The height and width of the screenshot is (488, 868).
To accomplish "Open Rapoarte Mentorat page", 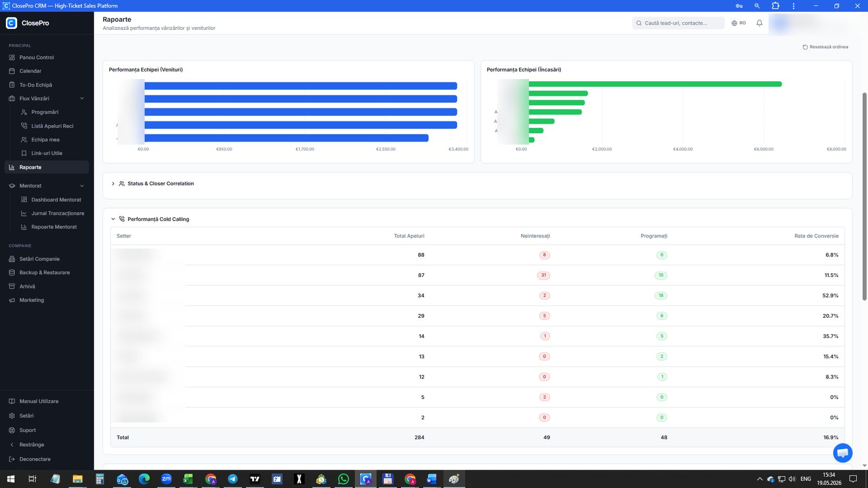I will point(53,227).
